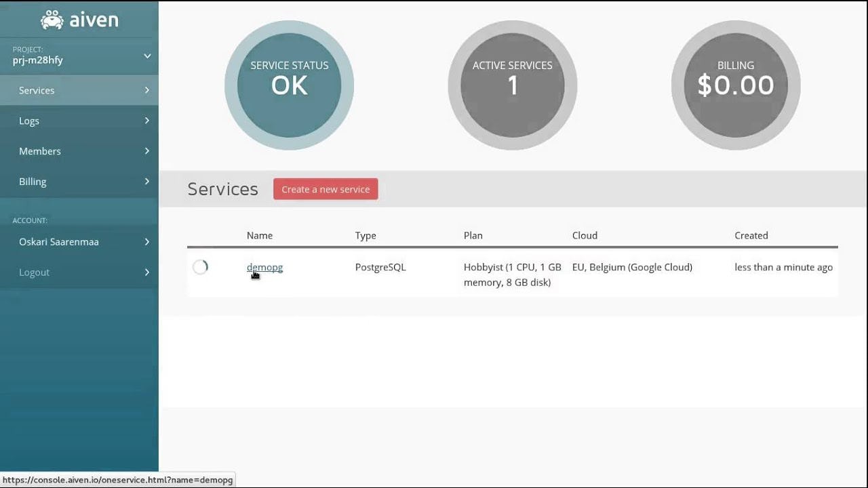Viewport: 868px width, 488px height.
Task: Click the Service Status OK circle
Action: point(290,85)
